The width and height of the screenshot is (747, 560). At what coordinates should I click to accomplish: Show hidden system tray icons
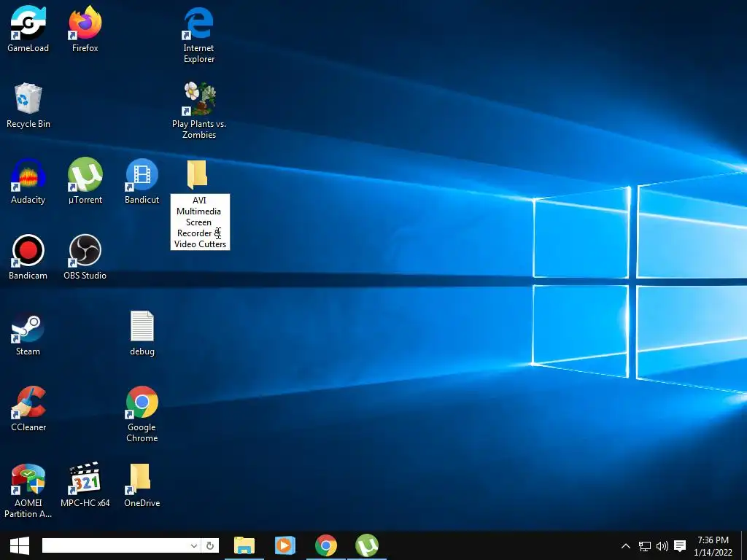[626, 545]
